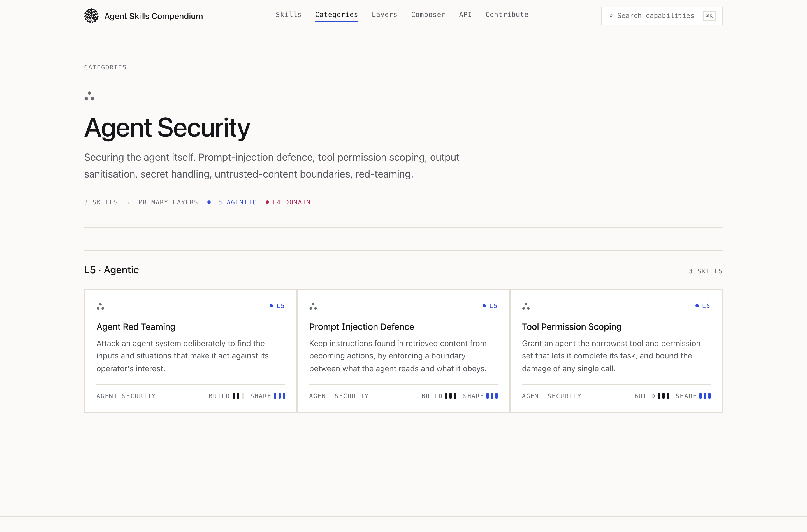
Task: Open the Contribute nav item
Action: pyautogui.click(x=507, y=15)
